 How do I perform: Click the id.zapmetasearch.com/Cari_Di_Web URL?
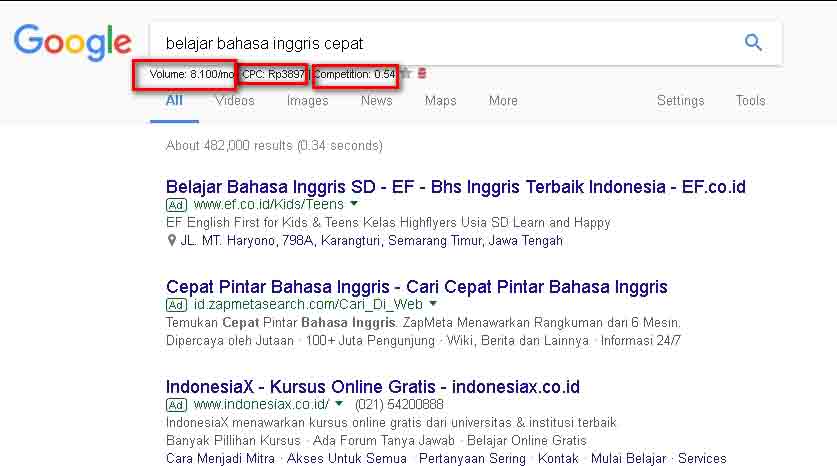[308, 304]
